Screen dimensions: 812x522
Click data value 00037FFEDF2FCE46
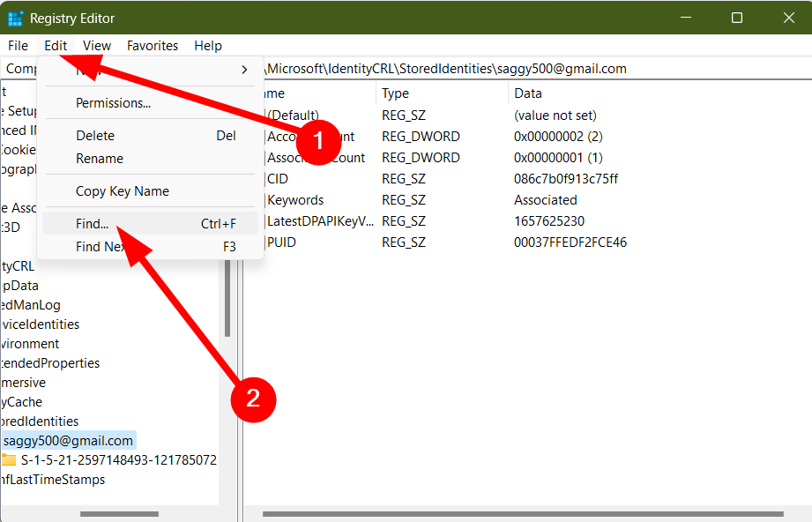point(570,242)
